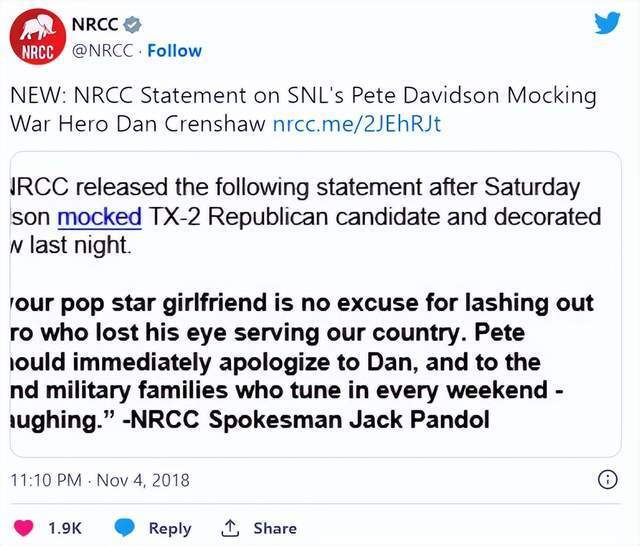Click the bold NRCC display name

click(x=94, y=23)
